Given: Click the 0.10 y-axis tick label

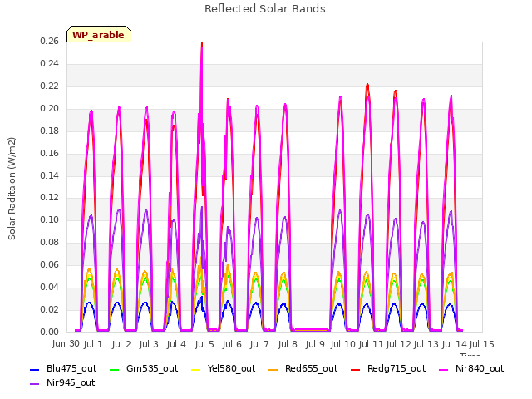Looking at the screenshot, I should pyautogui.click(x=49, y=219).
